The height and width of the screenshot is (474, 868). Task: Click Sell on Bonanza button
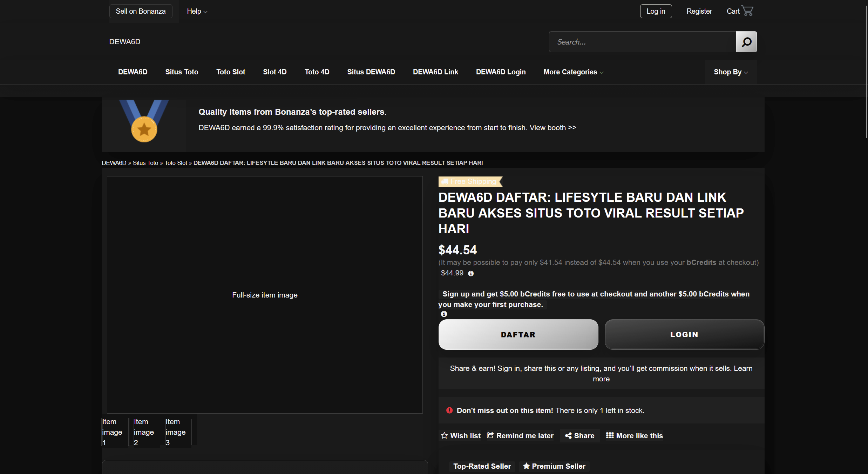tap(141, 11)
